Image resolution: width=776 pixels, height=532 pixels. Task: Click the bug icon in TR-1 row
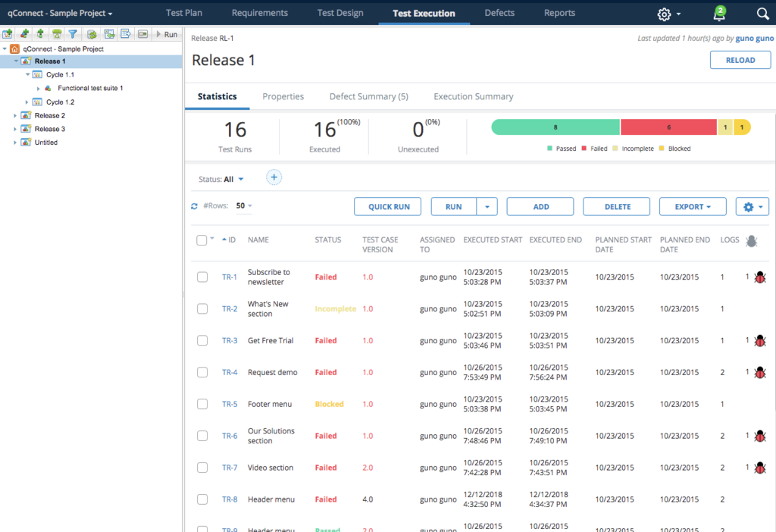tap(760, 277)
